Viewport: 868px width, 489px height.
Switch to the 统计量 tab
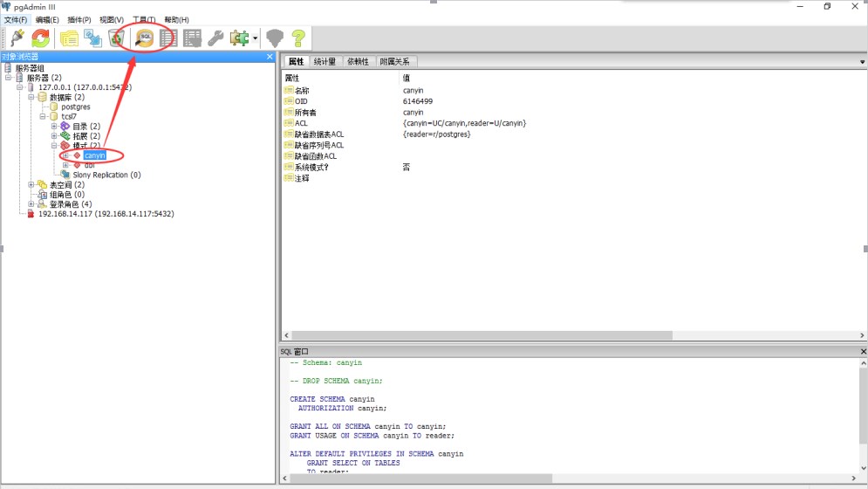(325, 61)
